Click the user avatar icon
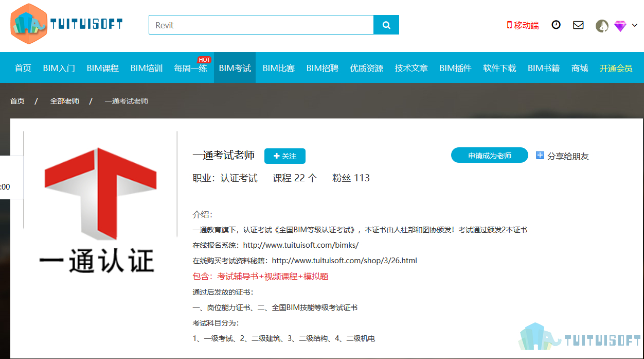The width and height of the screenshot is (644, 359). [x=602, y=26]
